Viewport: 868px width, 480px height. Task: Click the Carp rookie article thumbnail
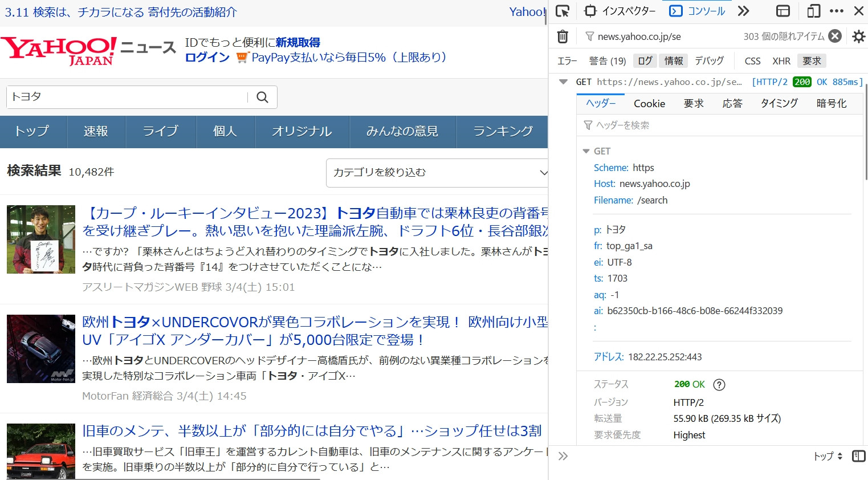coord(41,239)
